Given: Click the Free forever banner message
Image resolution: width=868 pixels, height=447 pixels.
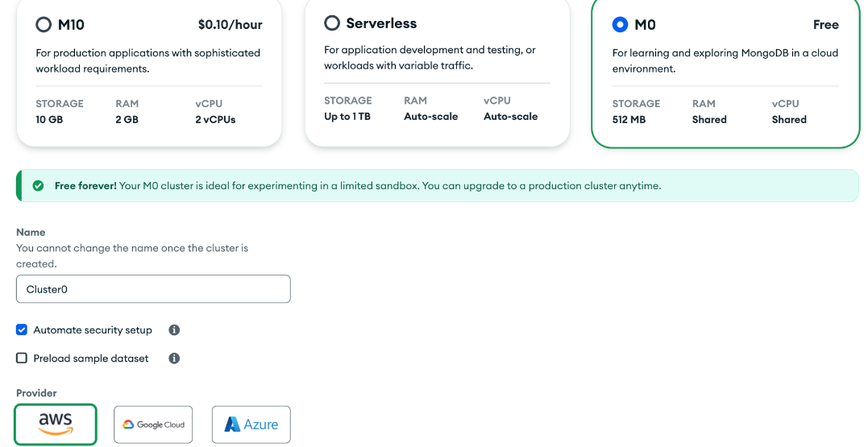Looking at the screenshot, I should (358, 186).
